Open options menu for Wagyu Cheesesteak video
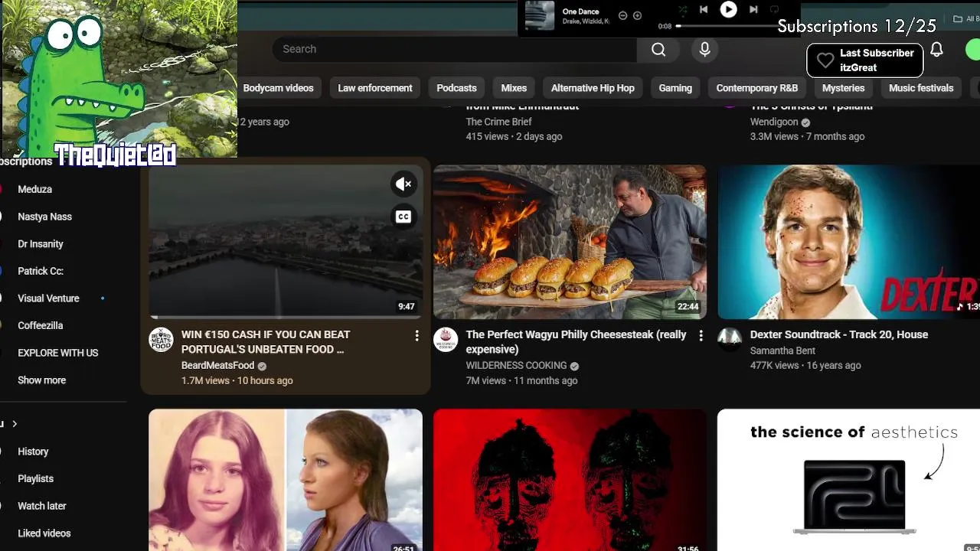 click(701, 335)
